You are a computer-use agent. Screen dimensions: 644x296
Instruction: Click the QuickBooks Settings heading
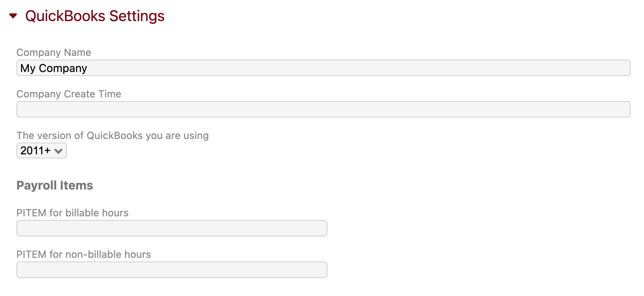[95, 15]
